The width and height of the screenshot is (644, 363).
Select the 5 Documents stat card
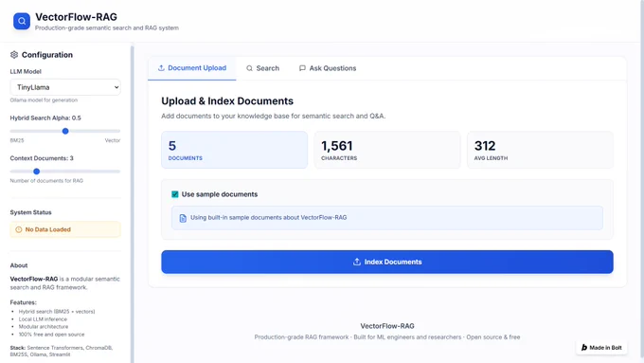pos(234,150)
